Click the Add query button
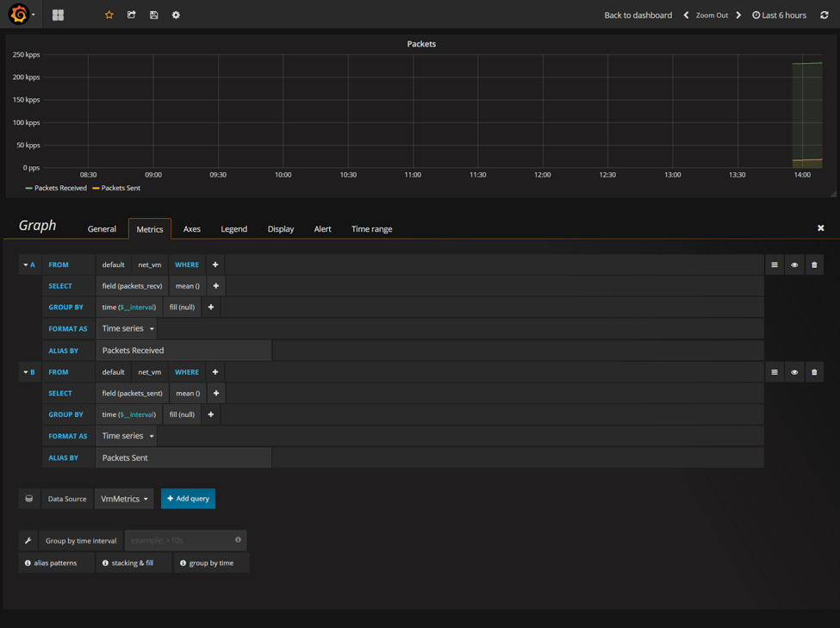 (x=188, y=499)
